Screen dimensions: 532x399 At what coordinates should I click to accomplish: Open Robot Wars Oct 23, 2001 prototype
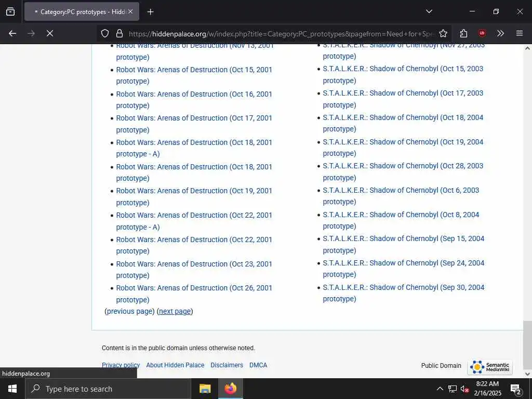point(194,270)
